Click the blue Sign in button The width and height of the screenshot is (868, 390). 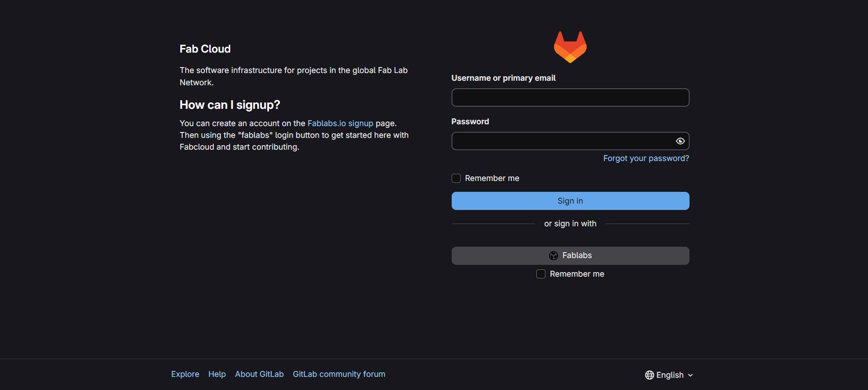pos(570,201)
